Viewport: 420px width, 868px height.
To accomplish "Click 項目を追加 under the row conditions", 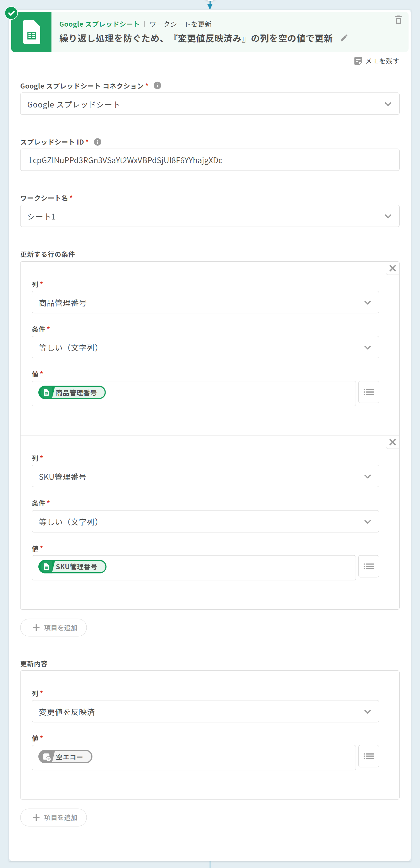I will pos(54,627).
